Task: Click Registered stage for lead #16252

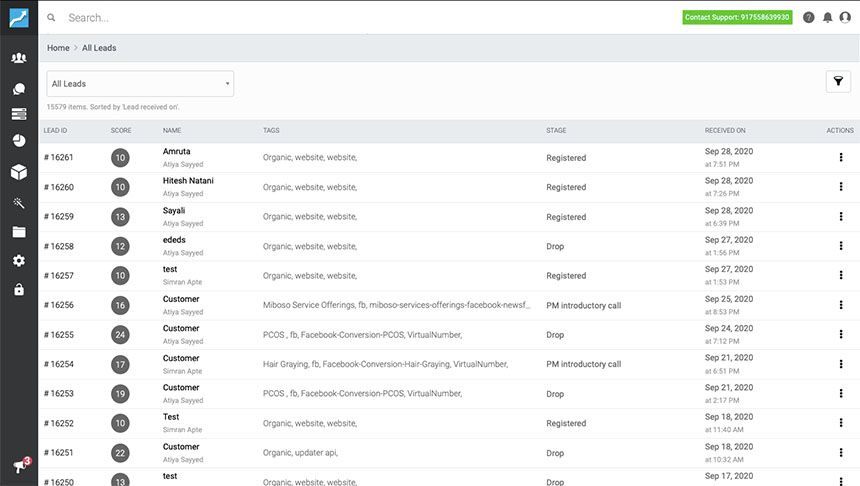Action: 566,423
